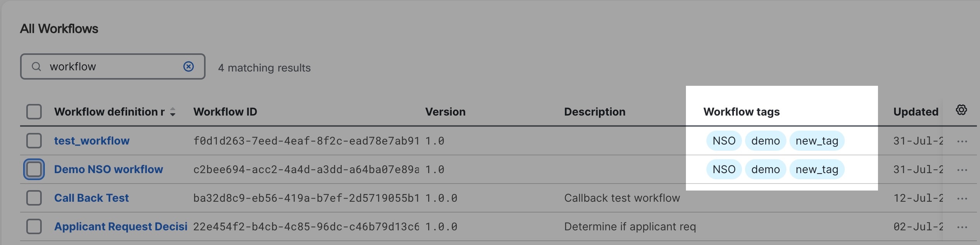Check the Demo NSO workflow checkbox
Screen dimensions: 980x245
click(x=34, y=169)
